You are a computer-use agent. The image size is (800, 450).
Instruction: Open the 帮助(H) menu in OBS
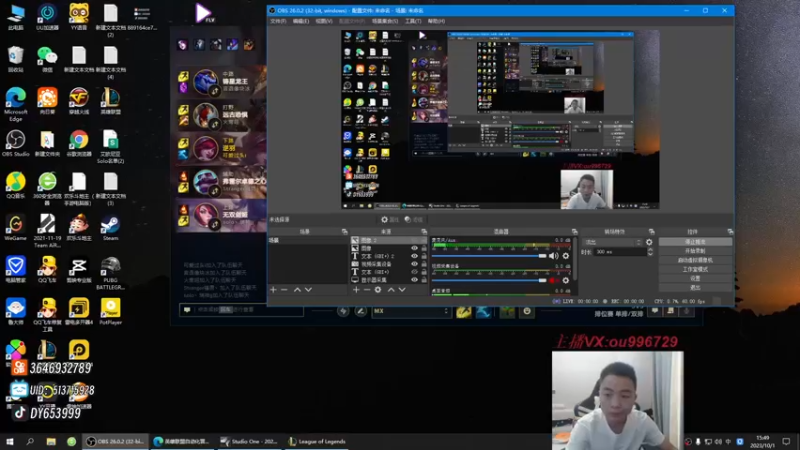pyautogui.click(x=436, y=21)
